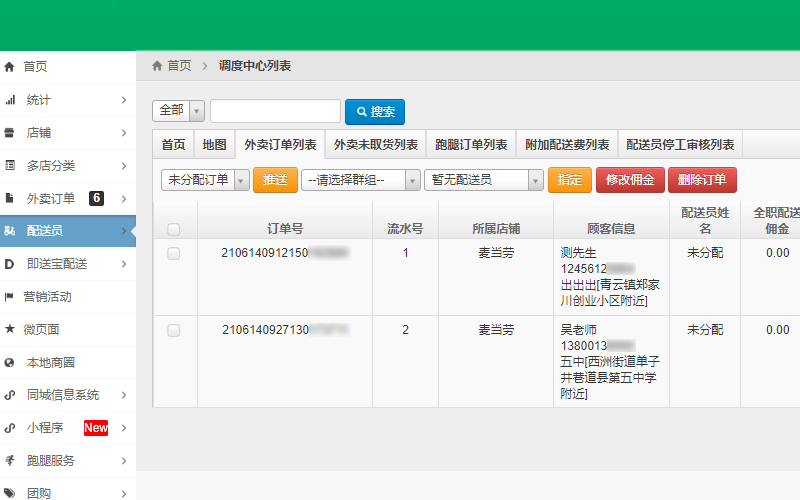Toggle the select-all checkbox in table header

coord(174,229)
